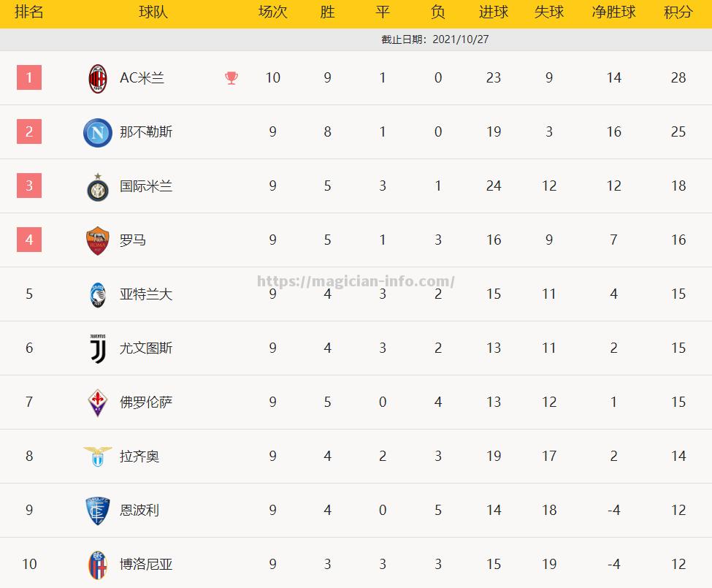Click the red rank 1 badge
The image size is (712, 588).
coord(29,77)
